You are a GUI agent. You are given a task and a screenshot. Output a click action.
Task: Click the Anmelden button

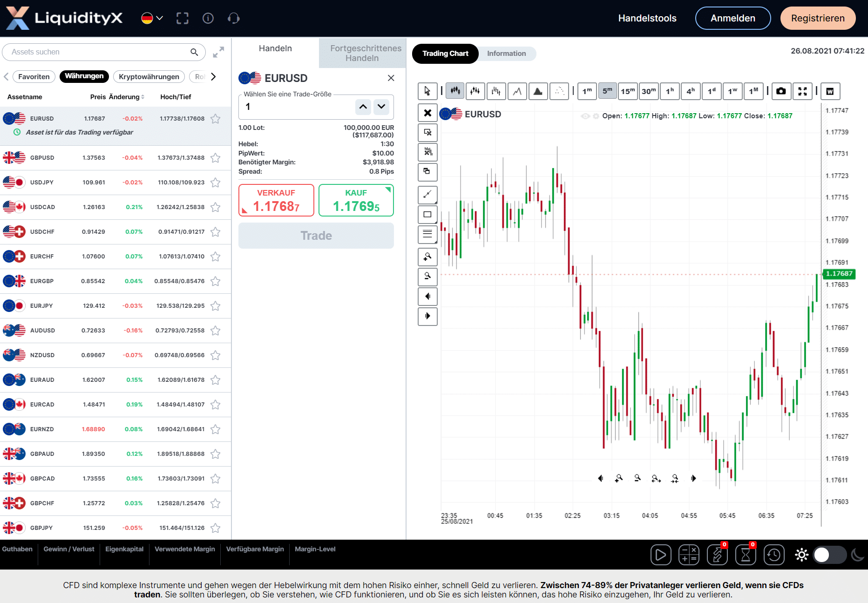(733, 18)
